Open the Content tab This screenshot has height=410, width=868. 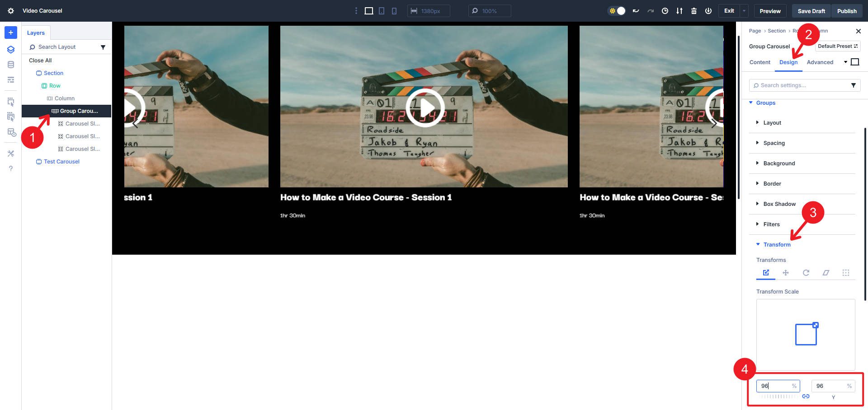click(x=759, y=62)
